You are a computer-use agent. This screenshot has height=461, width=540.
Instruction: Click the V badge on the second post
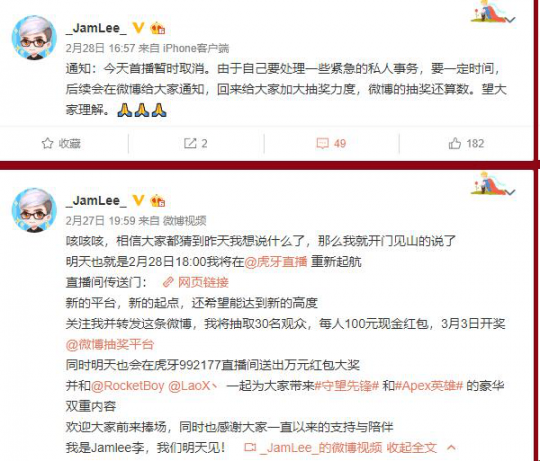tap(138, 200)
